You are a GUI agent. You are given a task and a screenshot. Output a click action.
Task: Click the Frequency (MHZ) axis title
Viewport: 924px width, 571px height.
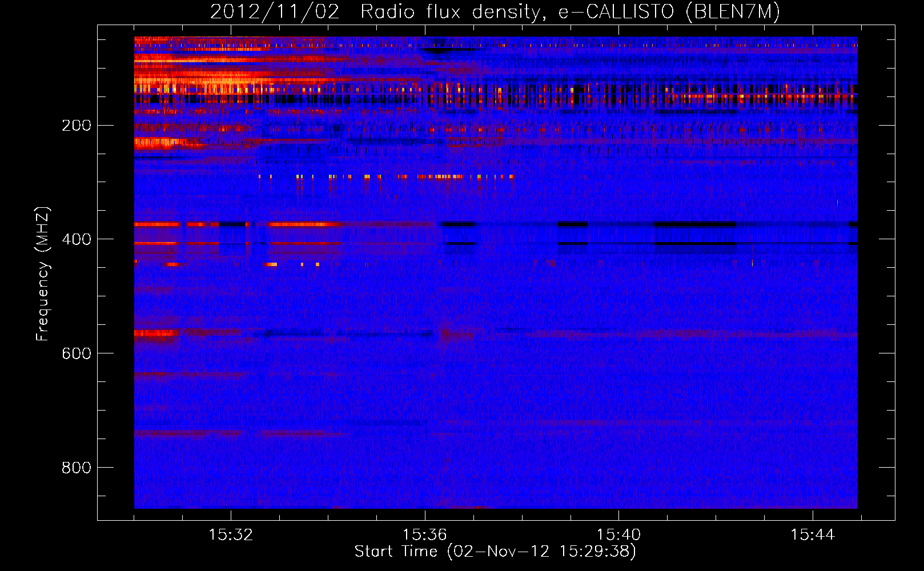(43, 274)
